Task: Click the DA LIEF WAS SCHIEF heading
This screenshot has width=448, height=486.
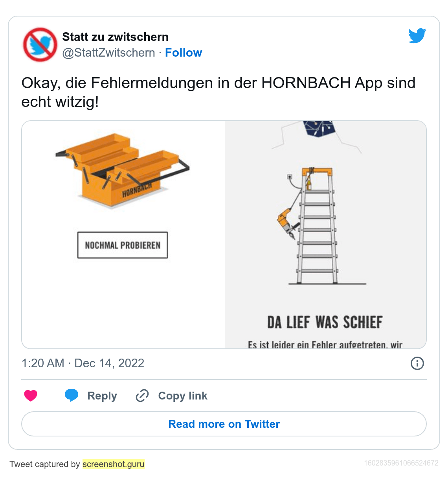Action: coord(325,322)
